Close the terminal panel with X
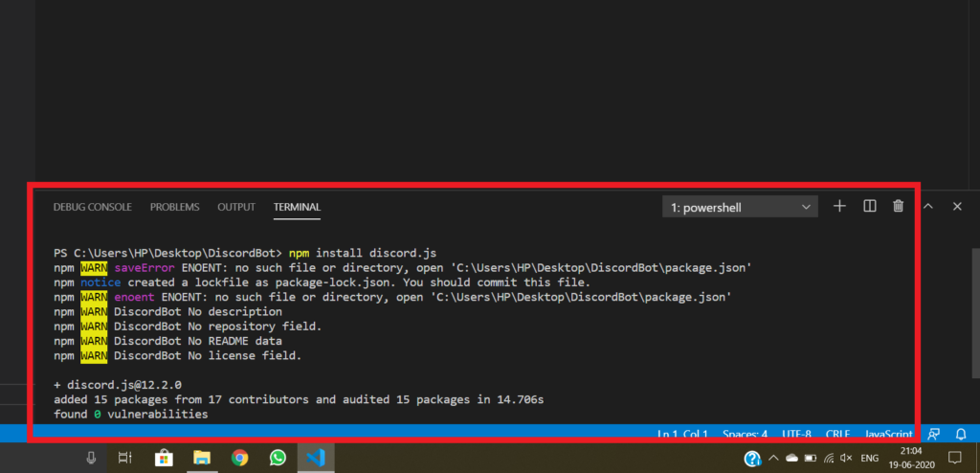Screen dimensions: 980x473 coord(957,207)
